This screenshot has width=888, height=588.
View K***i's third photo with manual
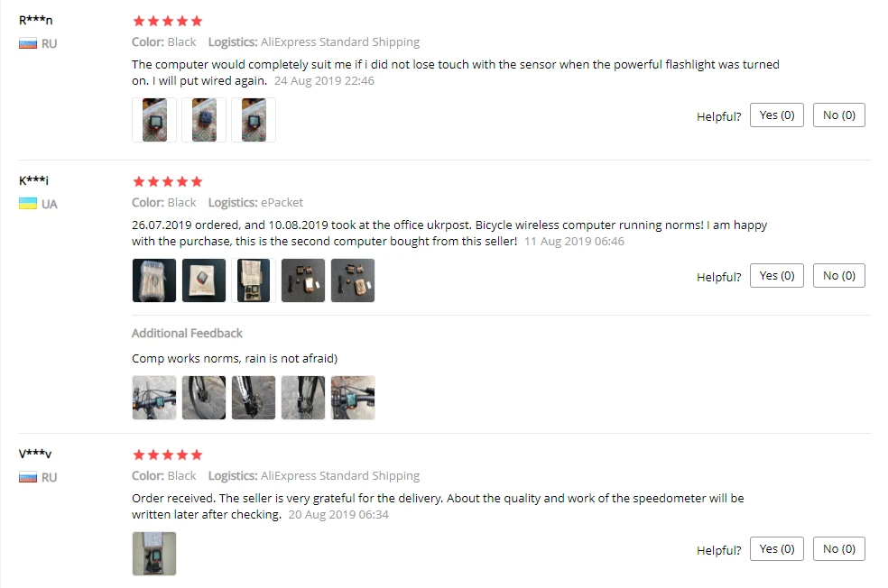click(254, 280)
